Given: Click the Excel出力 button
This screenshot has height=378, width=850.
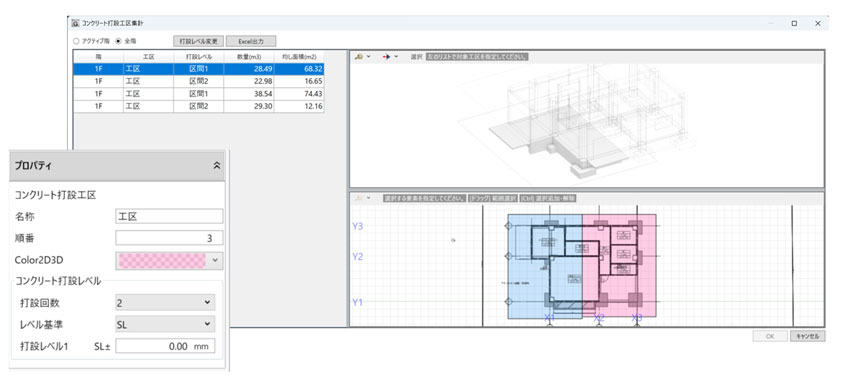Looking at the screenshot, I should coord(250,41).
